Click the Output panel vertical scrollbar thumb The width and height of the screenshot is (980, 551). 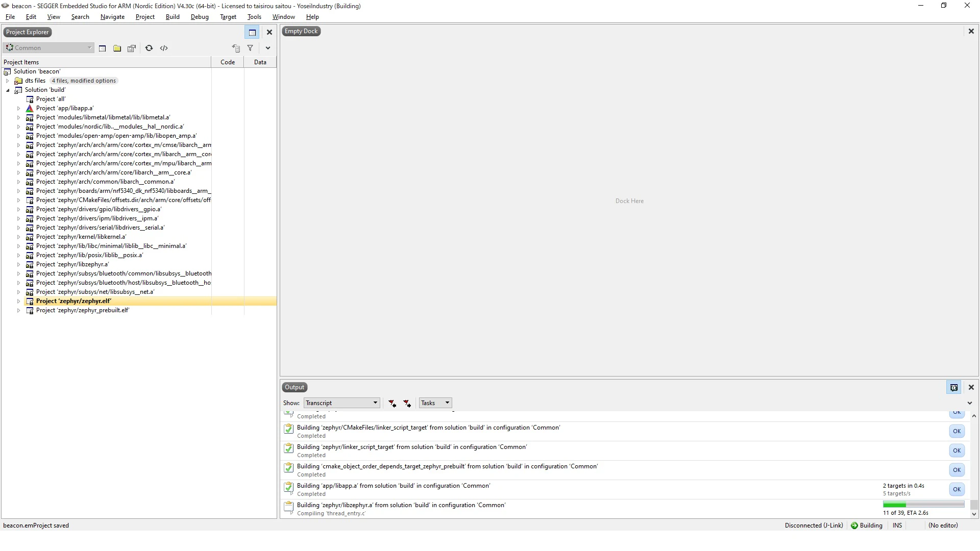[x=974, y=505]
